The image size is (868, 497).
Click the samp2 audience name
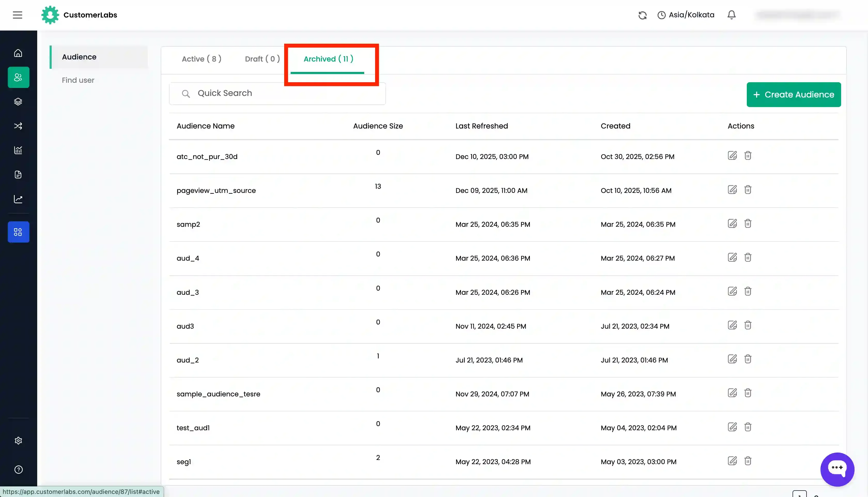point(188,224)
